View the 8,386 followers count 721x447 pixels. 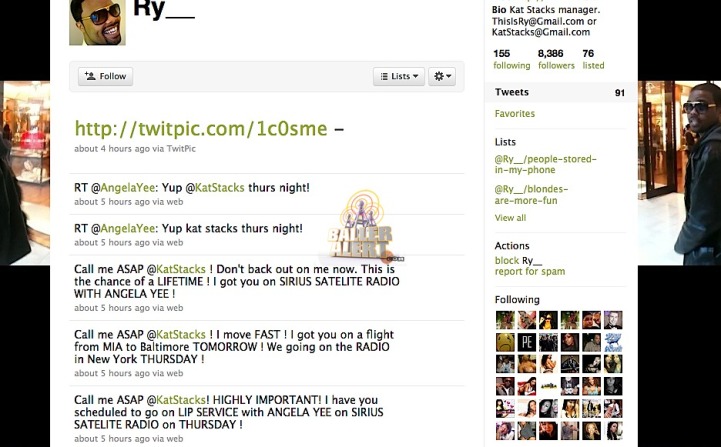point(556,59)
